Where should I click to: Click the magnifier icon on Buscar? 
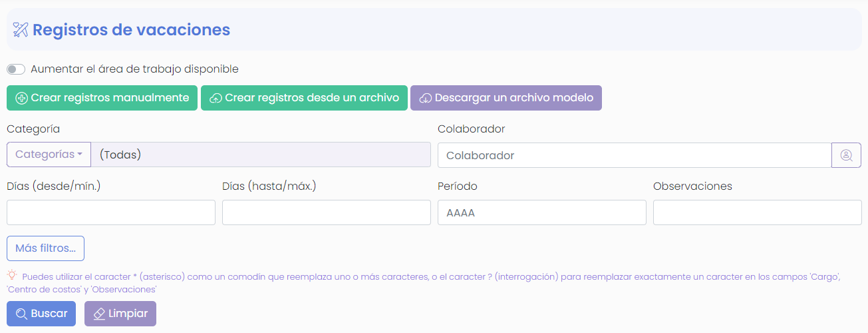21,314
